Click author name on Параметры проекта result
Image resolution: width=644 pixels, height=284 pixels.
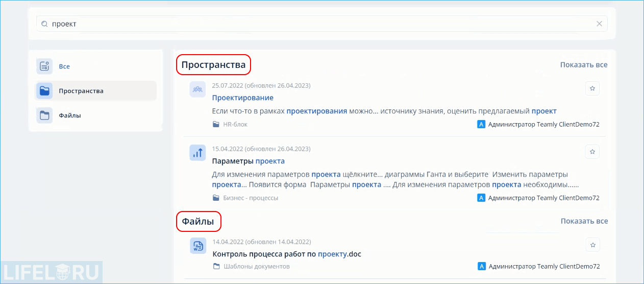544,198
